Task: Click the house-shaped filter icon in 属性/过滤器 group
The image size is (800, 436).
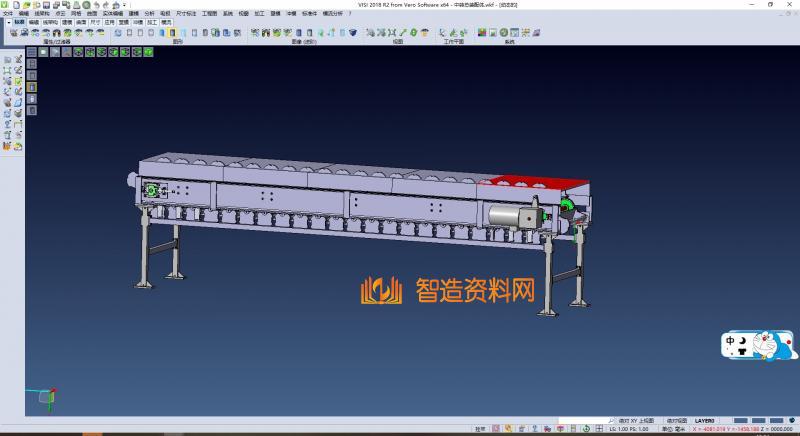Action: coord(57,33)
